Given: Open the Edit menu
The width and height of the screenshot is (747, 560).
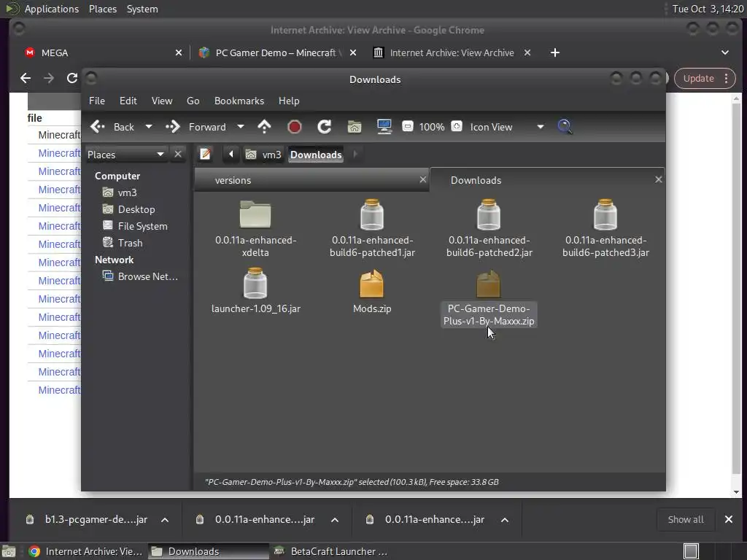Looking at the screenshot, I should pyautogui.click(x=128, y=101).
